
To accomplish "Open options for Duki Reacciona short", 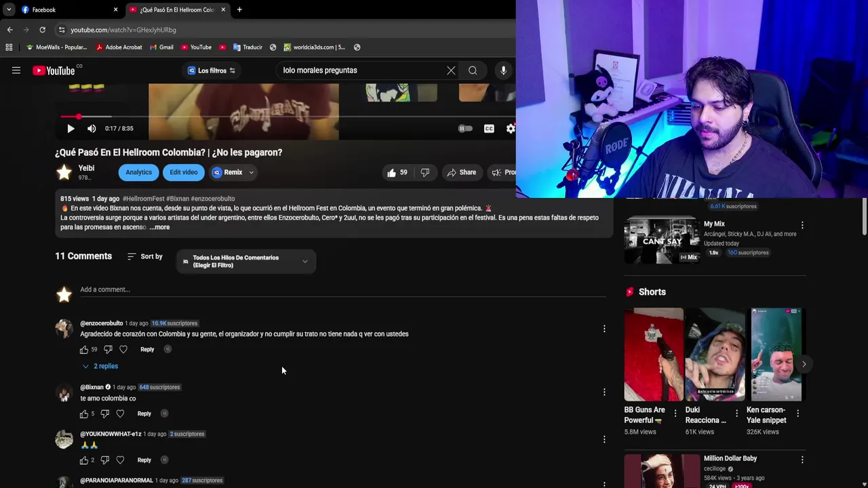I will click(x=736, y=413).
